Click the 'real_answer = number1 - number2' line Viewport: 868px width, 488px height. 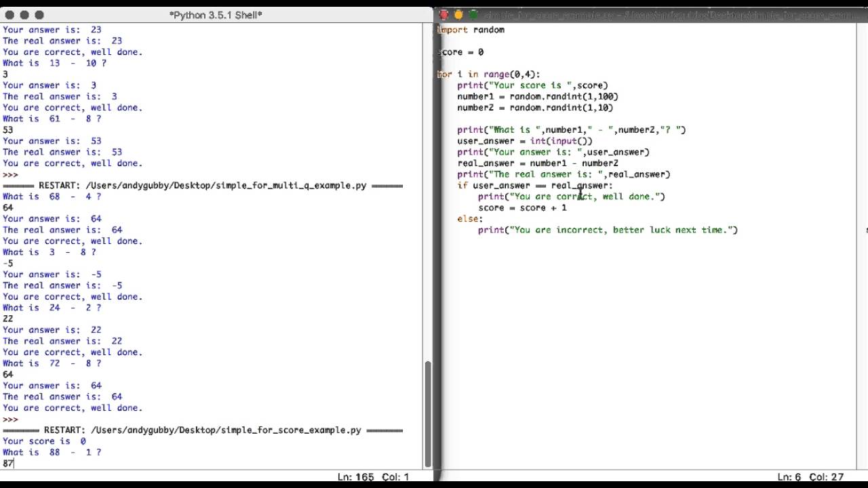pos(537,163)
